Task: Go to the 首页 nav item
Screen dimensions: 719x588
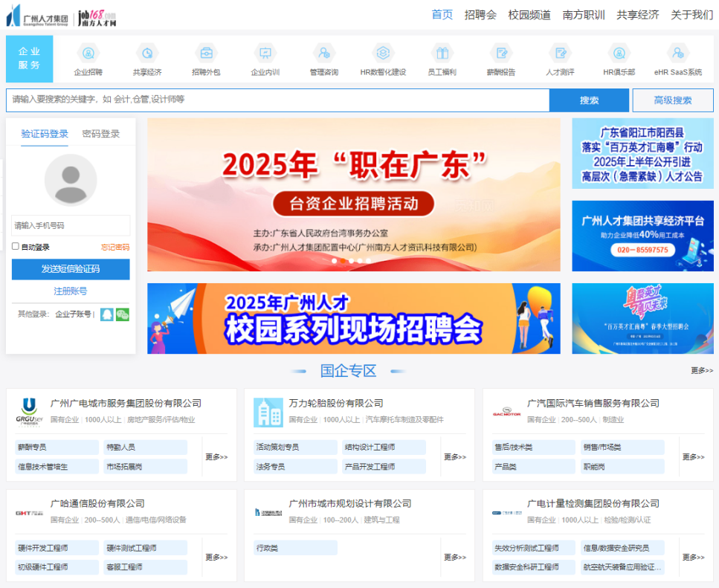Action: click(x=442, y=15)
